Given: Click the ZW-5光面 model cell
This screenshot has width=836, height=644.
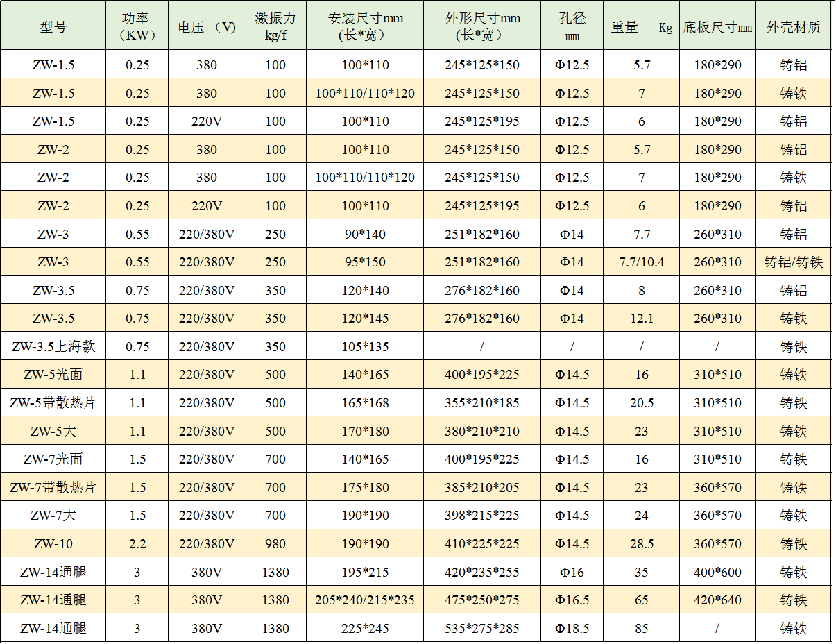Looking at the screenshot, I should [x=53, y=375].
